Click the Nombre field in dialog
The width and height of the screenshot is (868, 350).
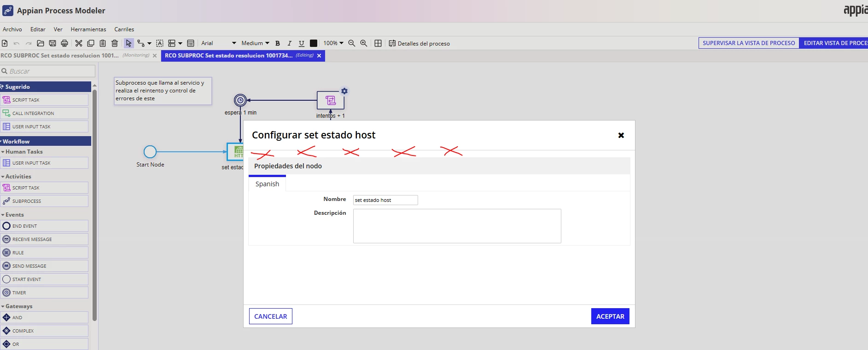[385, 200]
